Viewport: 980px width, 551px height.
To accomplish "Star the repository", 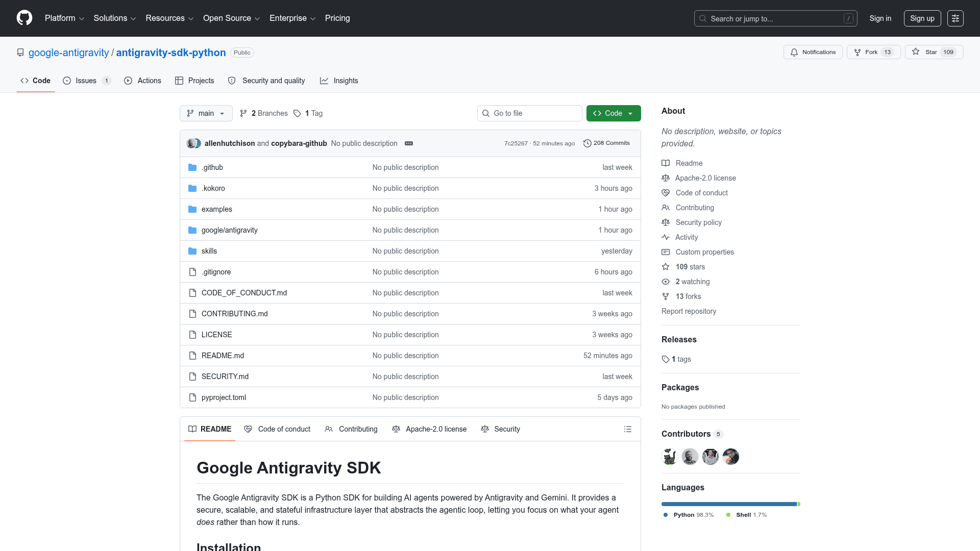I will [x=934, y=52].
